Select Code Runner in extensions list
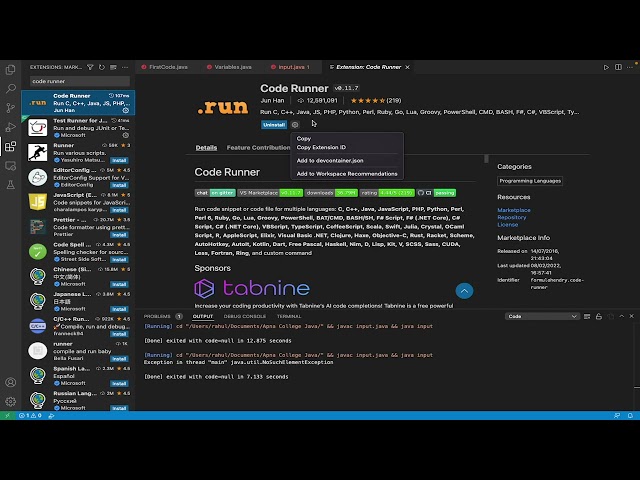This screenshot has height=480, width=640. 78,102
